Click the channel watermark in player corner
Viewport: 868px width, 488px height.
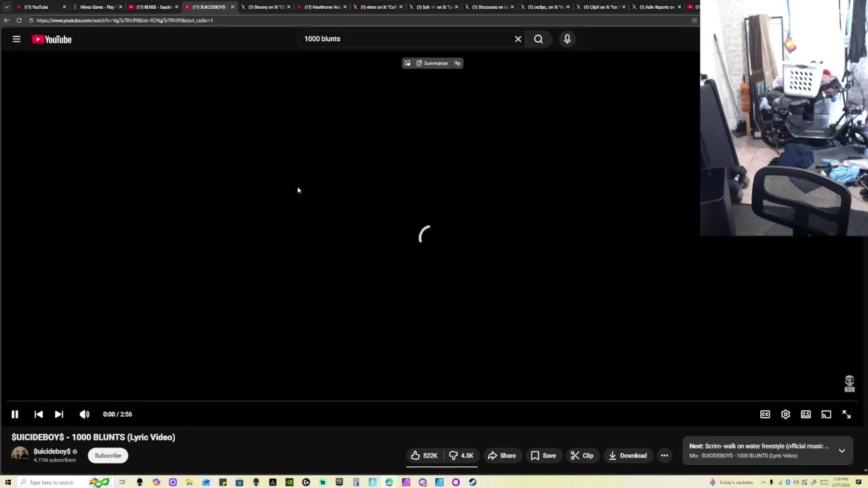(x=849, y=384)
